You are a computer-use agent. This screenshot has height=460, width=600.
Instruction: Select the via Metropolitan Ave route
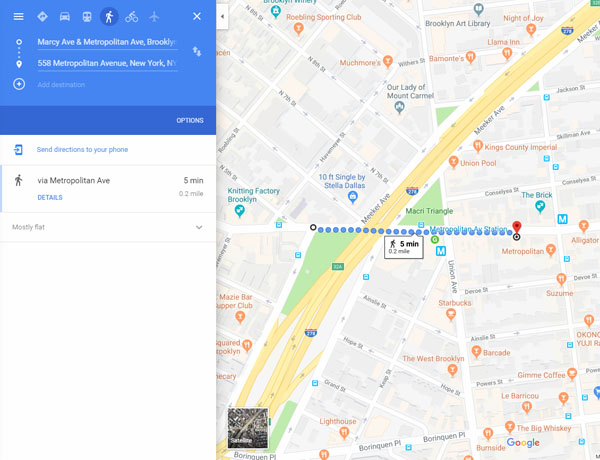coord(108,189)
